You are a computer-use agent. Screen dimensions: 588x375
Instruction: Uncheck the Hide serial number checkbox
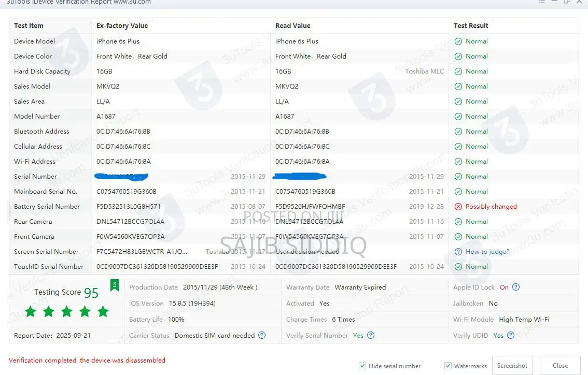pyautogui.click(x=362, y=366)
